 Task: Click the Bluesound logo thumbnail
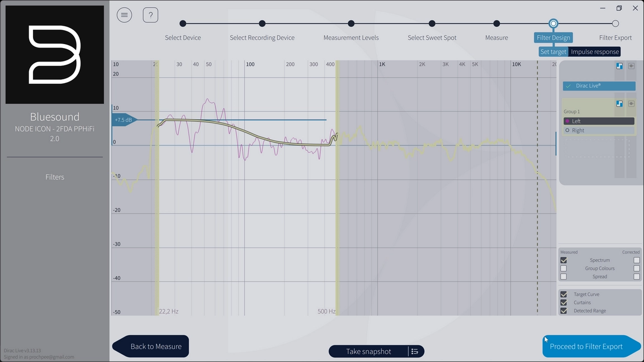pyautogui.click(x=55, y=55)
